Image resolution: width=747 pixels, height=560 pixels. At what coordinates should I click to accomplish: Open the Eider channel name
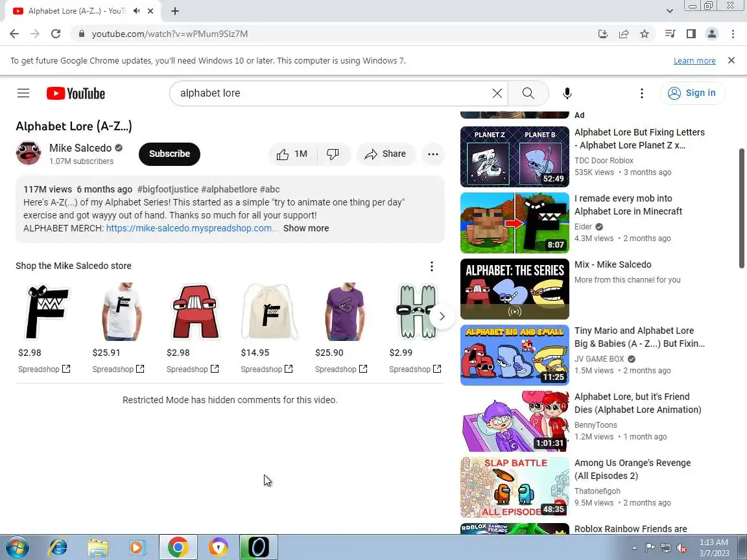583,227
